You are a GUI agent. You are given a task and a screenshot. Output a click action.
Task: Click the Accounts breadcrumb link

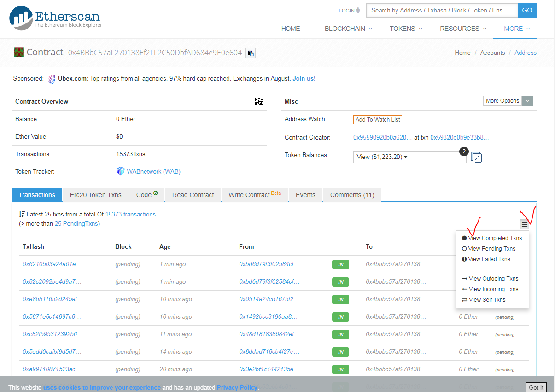pyautogui.click(x=492, y=53)
